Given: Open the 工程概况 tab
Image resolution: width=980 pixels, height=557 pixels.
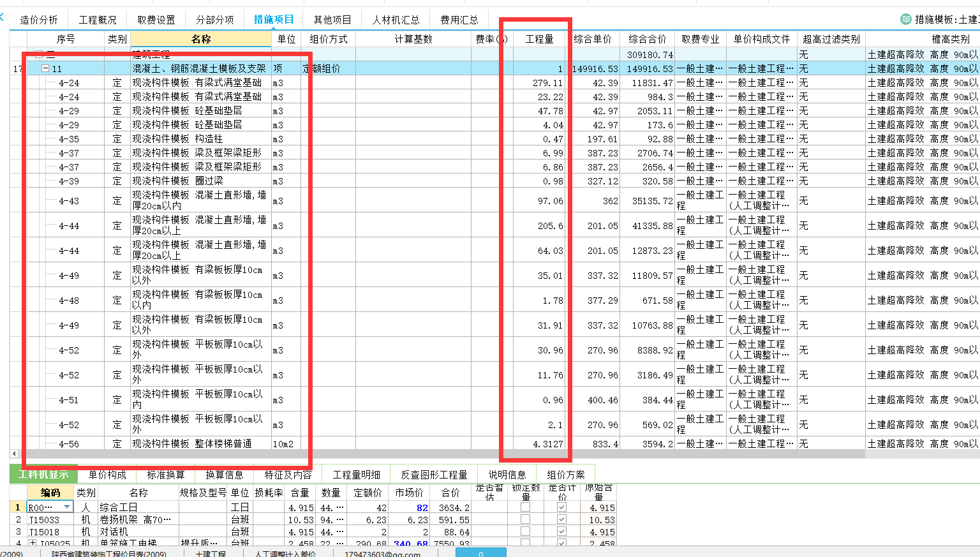Looking at the screenshot, I should pos(98,20).
